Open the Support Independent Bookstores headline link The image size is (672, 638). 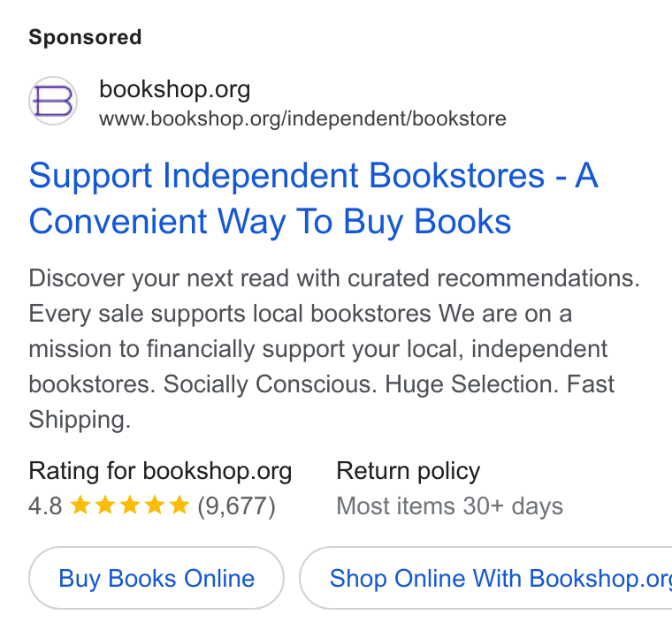point(313,198)
